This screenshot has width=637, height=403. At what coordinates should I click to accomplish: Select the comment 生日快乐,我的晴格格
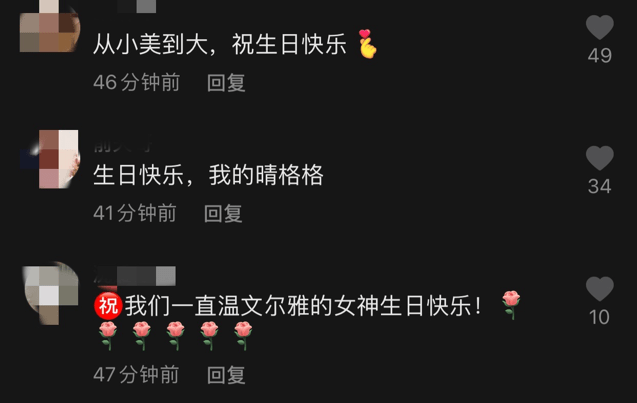pyautogui.click(x=208, y=176)
